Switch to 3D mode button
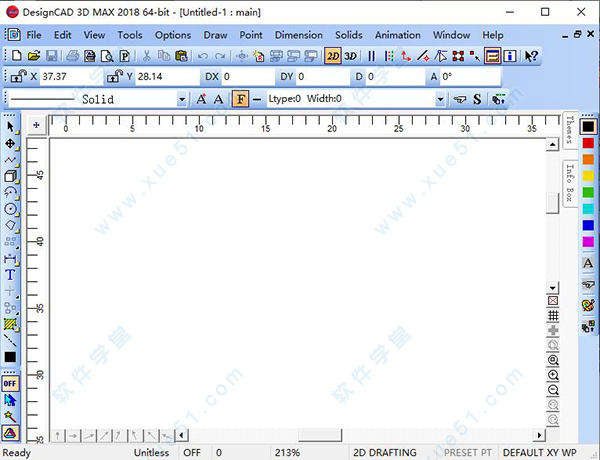The height and width of the screenshot is (460, 600). click(x=351, y=56)
